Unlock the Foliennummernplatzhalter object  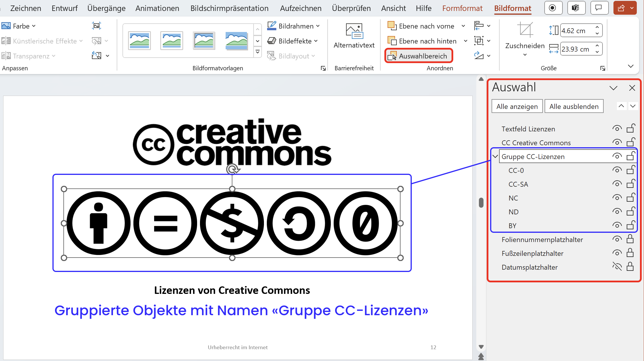click(x=630, y=239)
